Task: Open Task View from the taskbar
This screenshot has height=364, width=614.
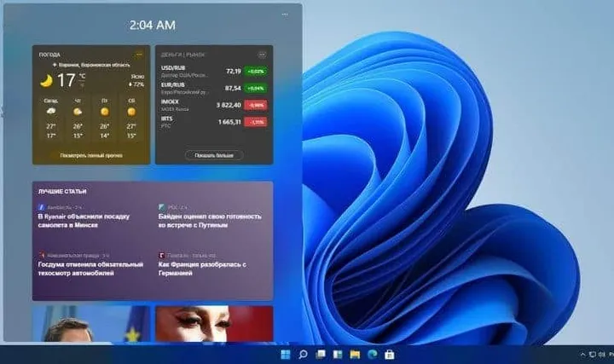Action: pos(321,354)
